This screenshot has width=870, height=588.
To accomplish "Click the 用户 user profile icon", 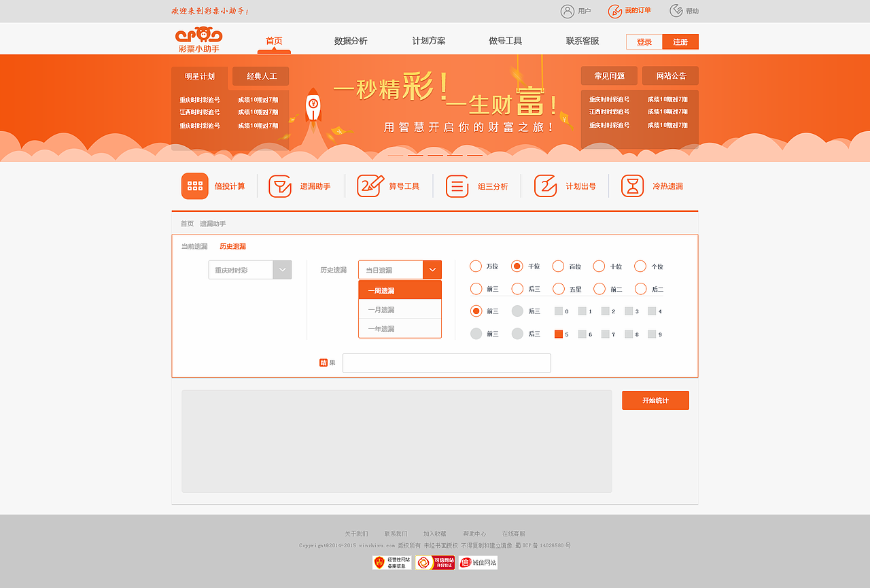I will coord(568,11).
